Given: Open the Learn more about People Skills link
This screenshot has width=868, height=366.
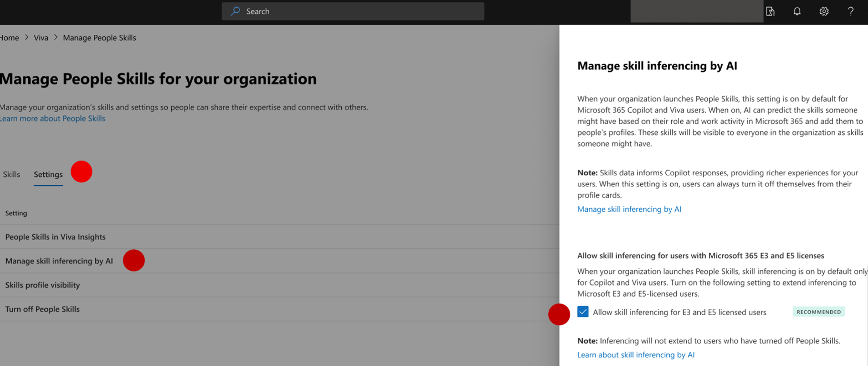Looking at the screenshot, I should click(x=52, y=118).
